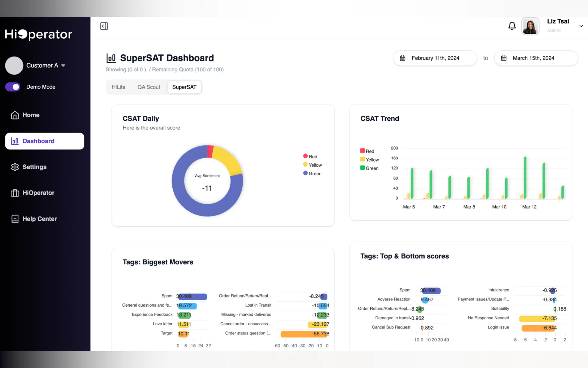Disable the Demo Mode switch

13,87
